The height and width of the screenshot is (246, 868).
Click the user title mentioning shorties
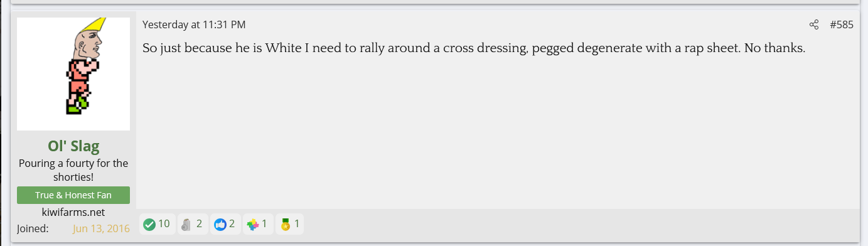point(73,170)
